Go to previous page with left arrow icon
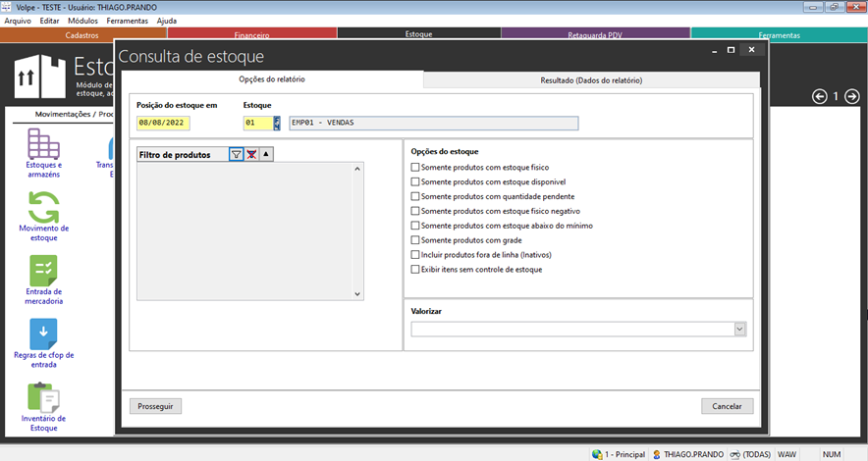The height and width of the screenshot is (461, 868). tap(819, 96)
